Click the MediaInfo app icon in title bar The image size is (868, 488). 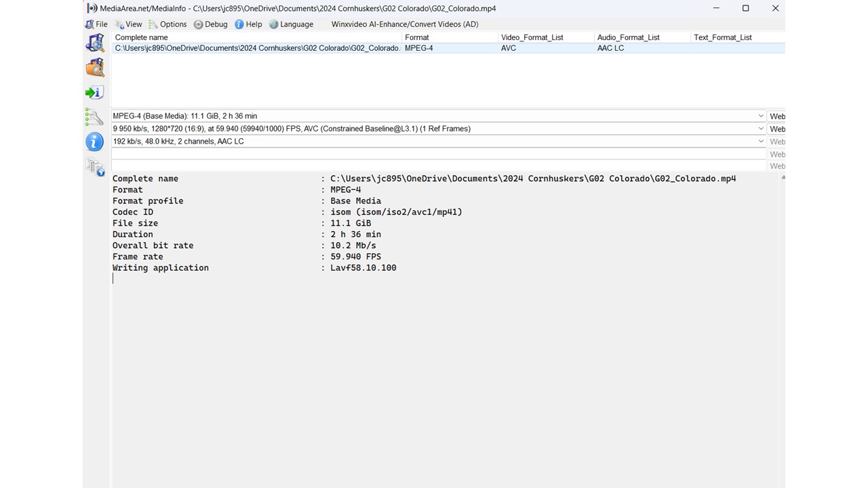[92, 8]
